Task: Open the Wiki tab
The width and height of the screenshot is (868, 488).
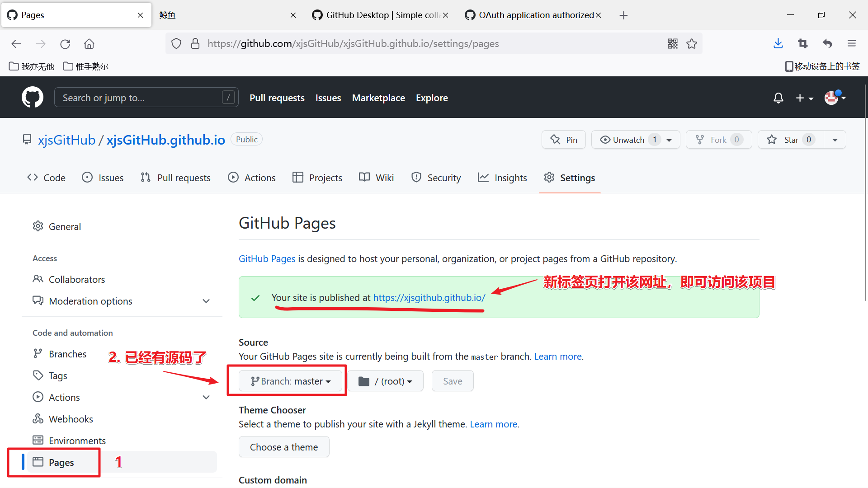Action: click(x=377, y=178)
